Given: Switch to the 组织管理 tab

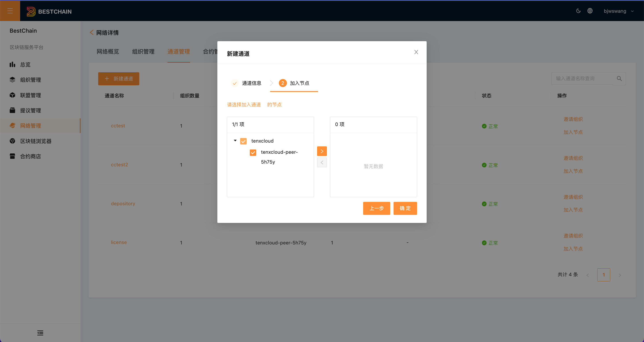Looking at the screenshot, I should coord(143,51).
